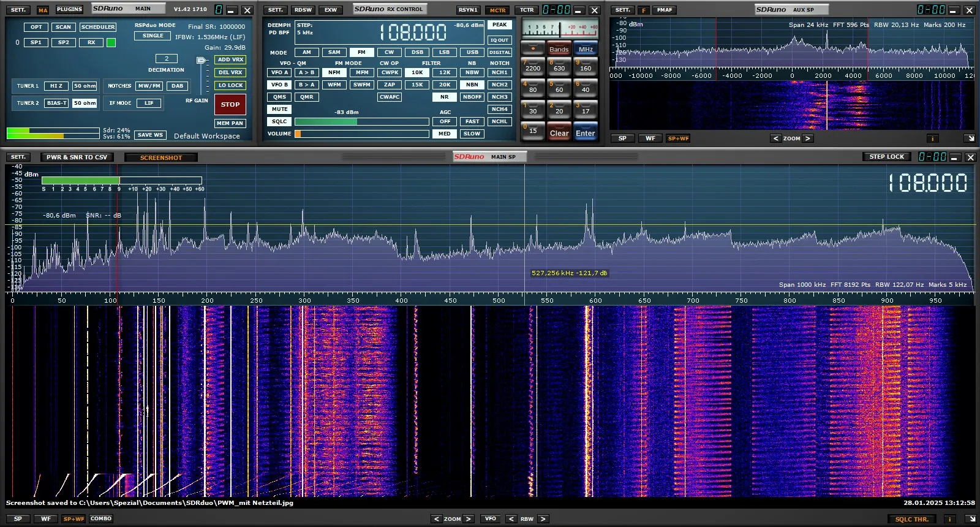Click the orange F button in AUX SP
980x527 pixels.
(x=643, y=10)
